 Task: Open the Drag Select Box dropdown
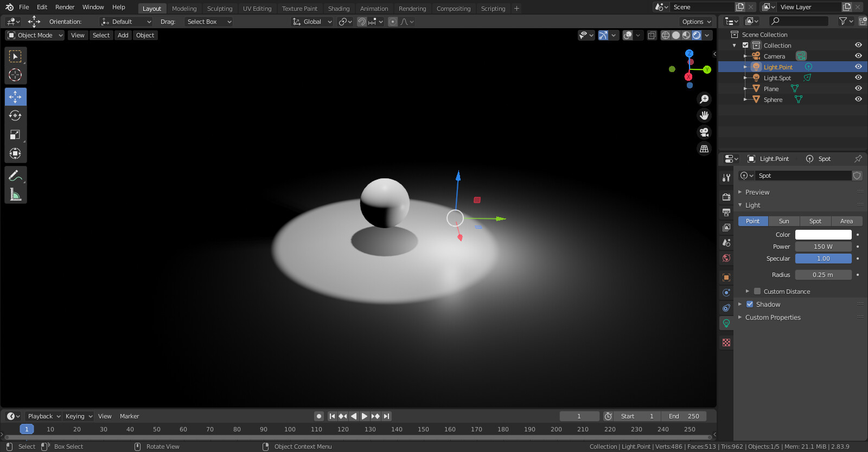click(208, 22)
